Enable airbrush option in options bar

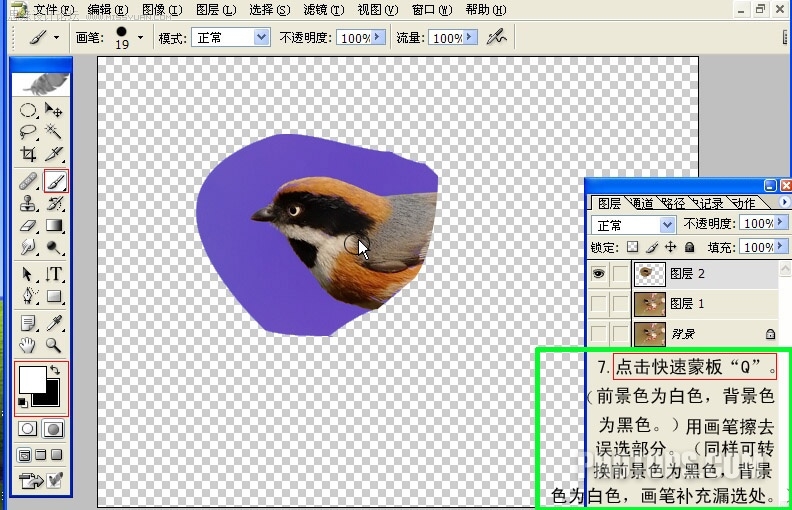coord(497,37)
